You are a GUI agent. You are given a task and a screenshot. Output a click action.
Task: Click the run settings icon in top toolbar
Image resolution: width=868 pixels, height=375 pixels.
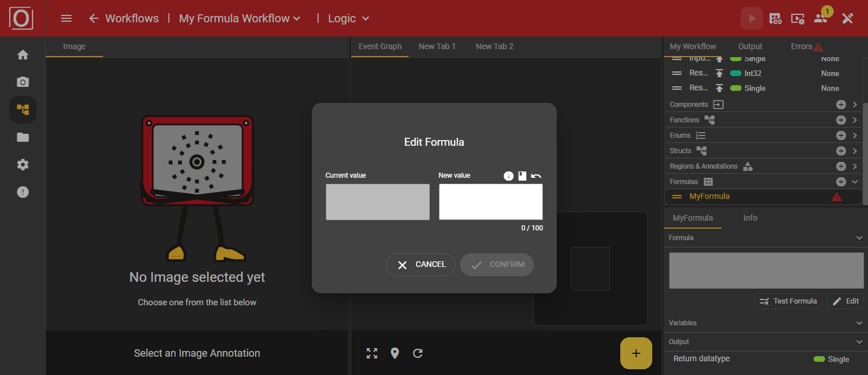797,18
